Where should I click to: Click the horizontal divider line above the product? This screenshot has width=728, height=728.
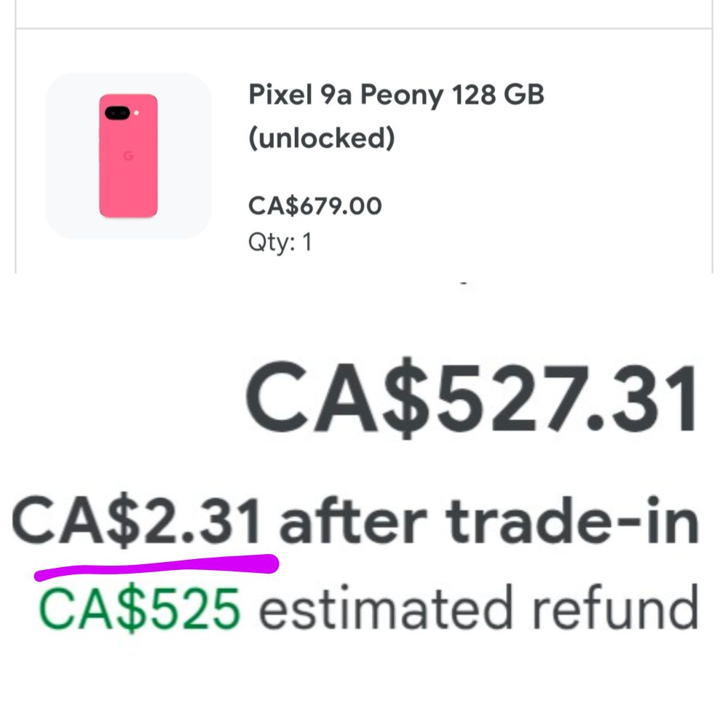[x=364, y=29]
